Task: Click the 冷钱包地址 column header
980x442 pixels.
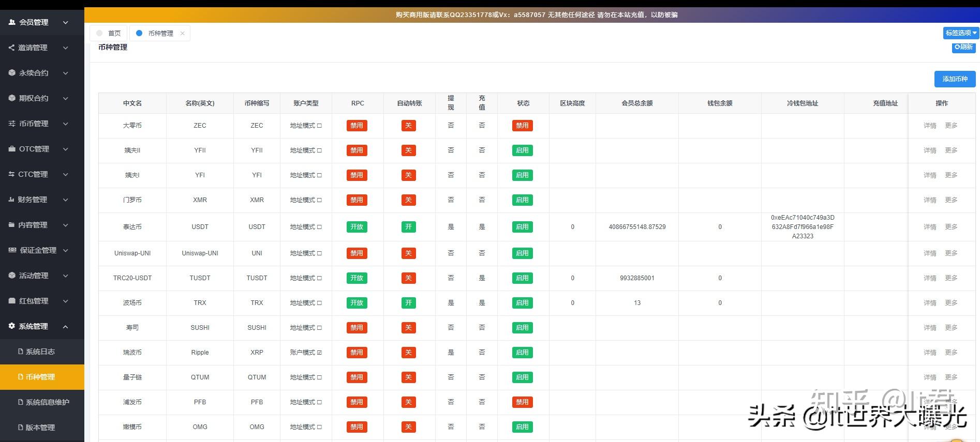Action: (x=803, y=103)
